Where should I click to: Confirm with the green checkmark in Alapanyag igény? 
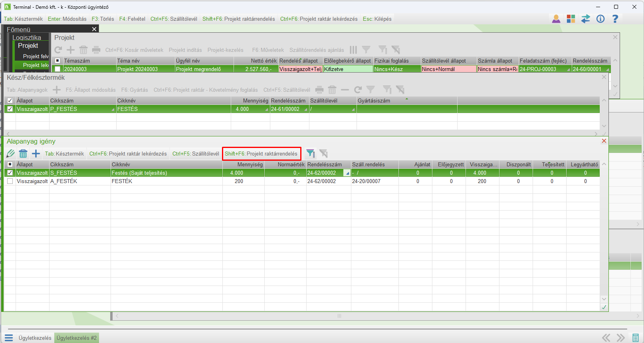point(604,307)
